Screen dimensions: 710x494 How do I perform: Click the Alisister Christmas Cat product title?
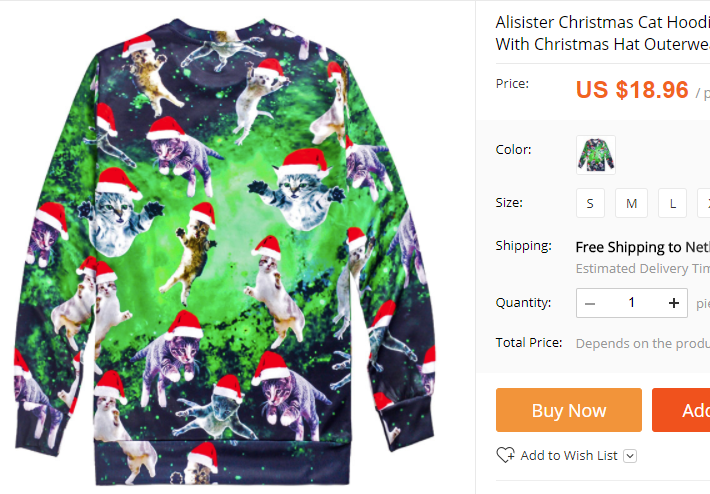pos(603,33)
